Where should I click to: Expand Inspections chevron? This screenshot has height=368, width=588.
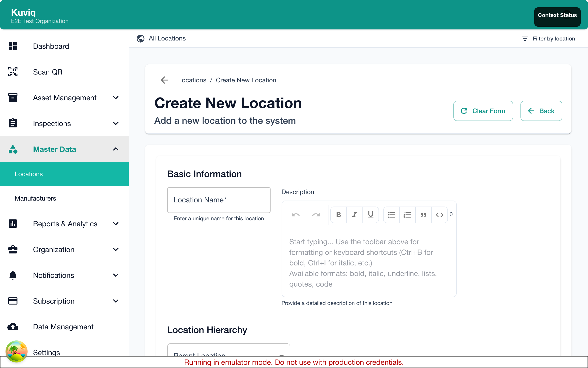click(116, 124)
